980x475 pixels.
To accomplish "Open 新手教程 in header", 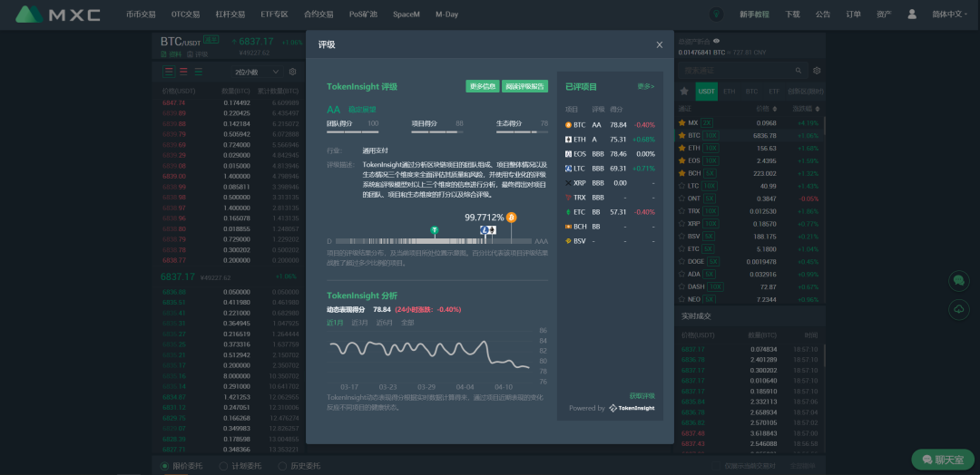I will [x=754, y=15].
